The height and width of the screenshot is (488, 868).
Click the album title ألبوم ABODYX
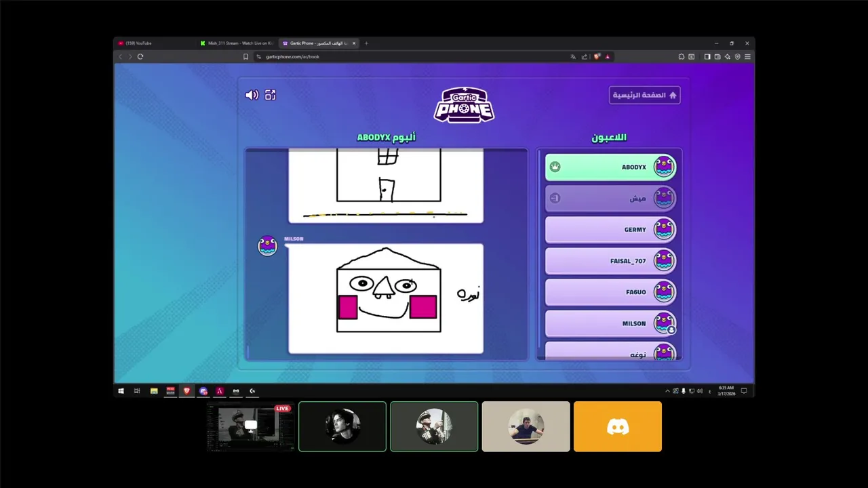(x=386, y=138)
